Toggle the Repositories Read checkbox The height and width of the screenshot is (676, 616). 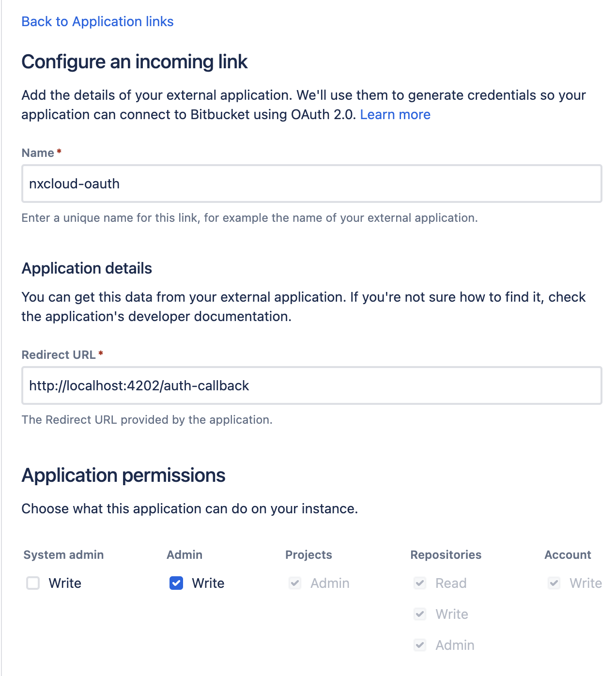[x=420, y=583]
